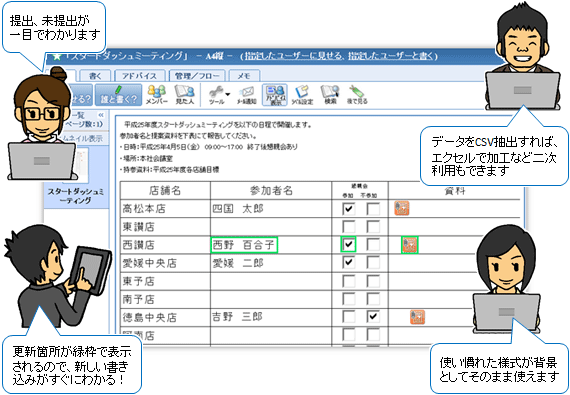
Task: Switch to the 書く tab
Action: click(x=95, y=76)
